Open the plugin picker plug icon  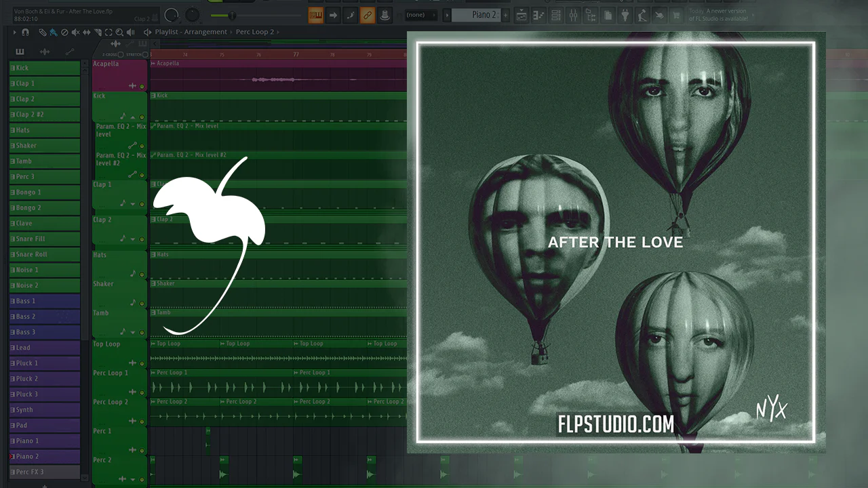[x=625, y=15]
